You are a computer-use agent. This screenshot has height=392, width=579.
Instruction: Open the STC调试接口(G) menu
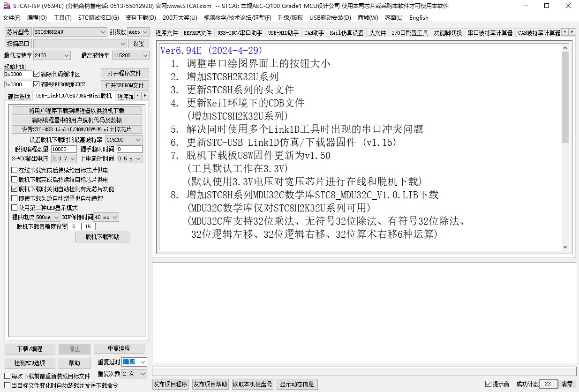coord(98,18)
